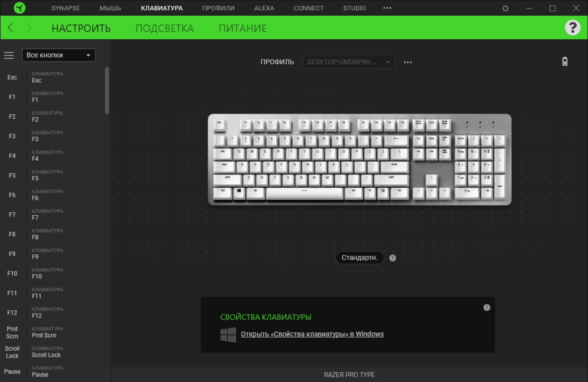Open profile options three-dot menu
Image resolution: width=588 pixels, height=382 pixels.
click(x=408, y=62)
